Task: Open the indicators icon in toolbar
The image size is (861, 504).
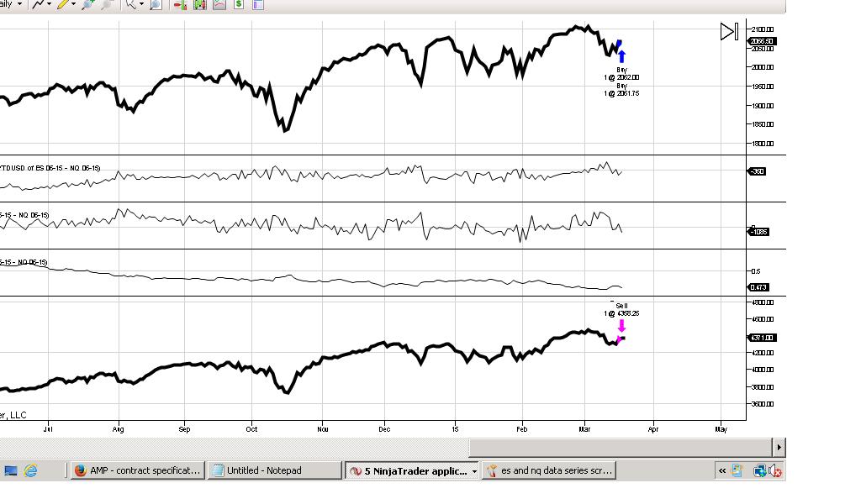Action: click(x=219, y=5)
